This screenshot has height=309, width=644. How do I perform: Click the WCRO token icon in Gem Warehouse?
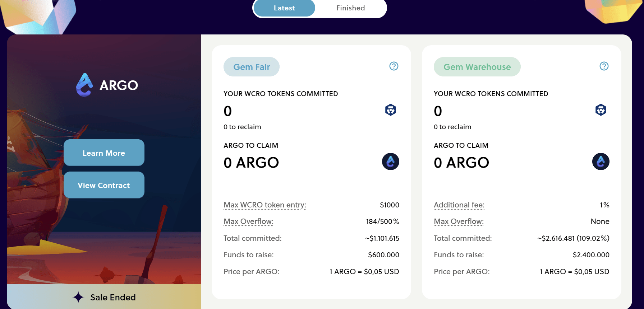(601, 110)
